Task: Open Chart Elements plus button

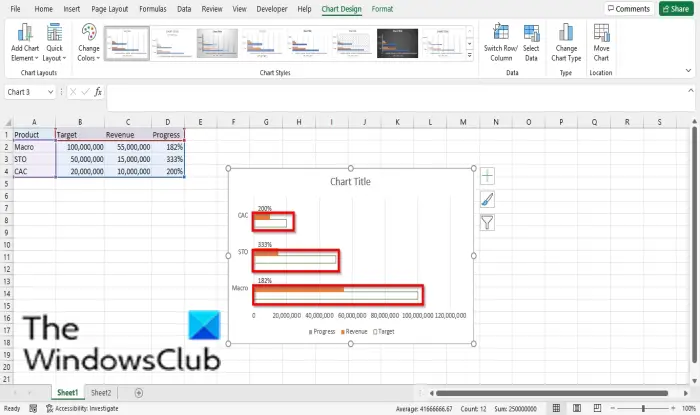Action: tap(487, 176)
